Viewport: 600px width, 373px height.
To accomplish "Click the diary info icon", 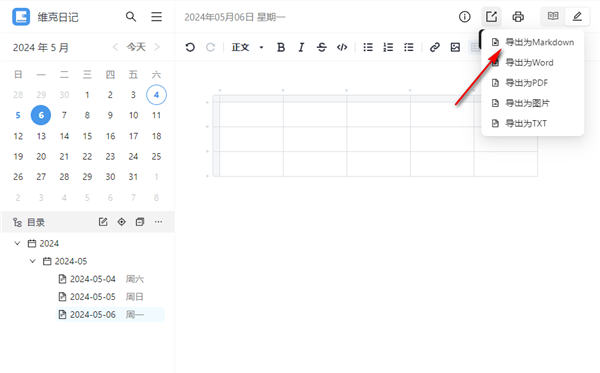I will [465, 17].
